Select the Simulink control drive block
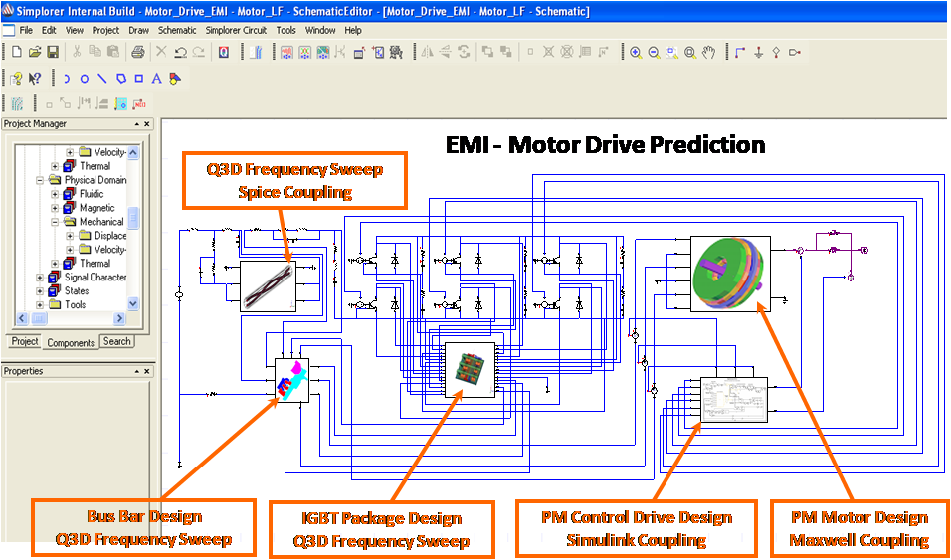Image resolution: width=951 pixels, height=560 pixels. point(734,399)
